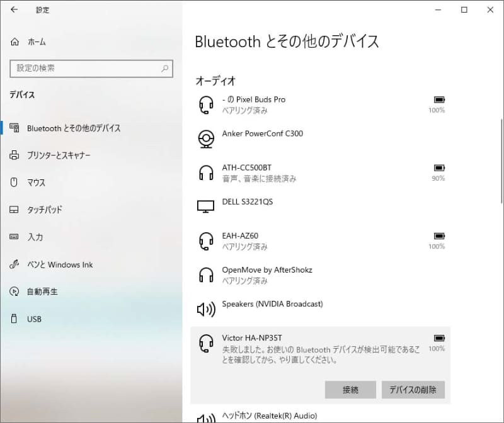504x423 pixels.
Task: Click the vertical scrollbar of device list
Action: [x=501, y=161]
